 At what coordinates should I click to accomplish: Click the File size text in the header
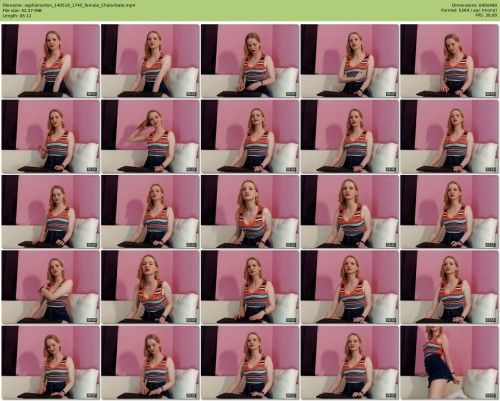(x=22, y=10)
